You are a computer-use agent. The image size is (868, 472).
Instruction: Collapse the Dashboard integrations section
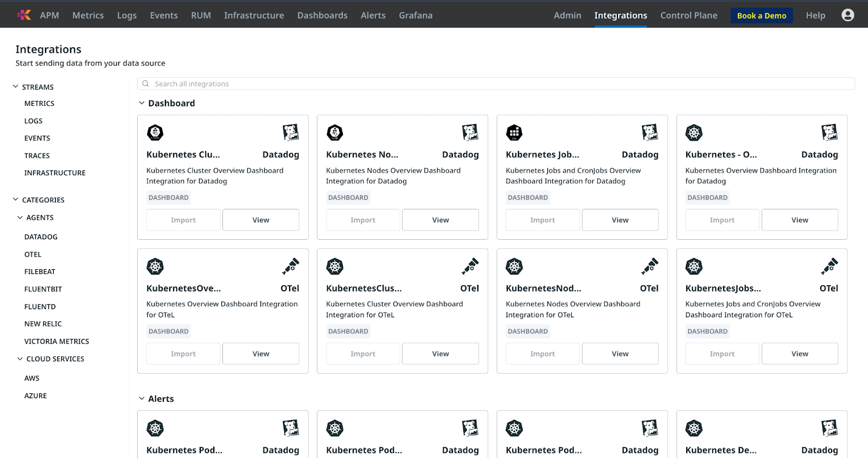(142, 103)
